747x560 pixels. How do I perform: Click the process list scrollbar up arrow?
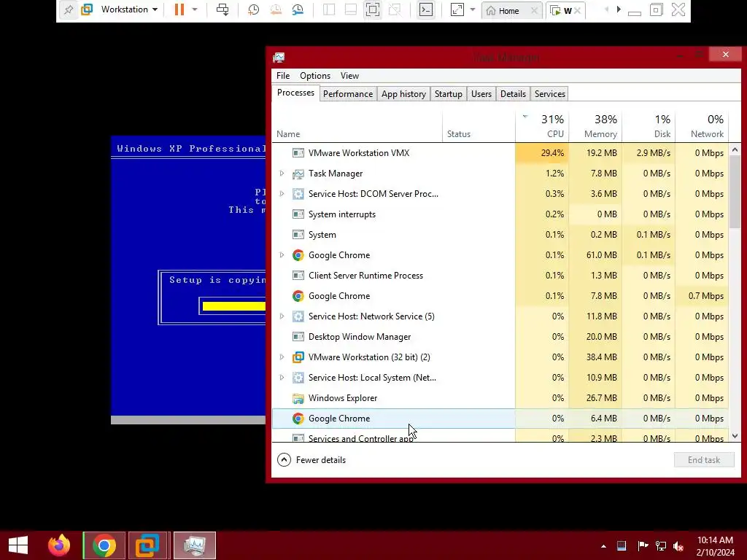click(x=735, y=149)
